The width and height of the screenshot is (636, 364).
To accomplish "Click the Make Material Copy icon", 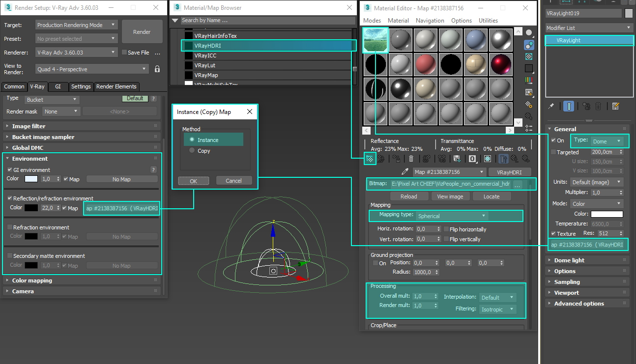I will [x=427, y=159].
